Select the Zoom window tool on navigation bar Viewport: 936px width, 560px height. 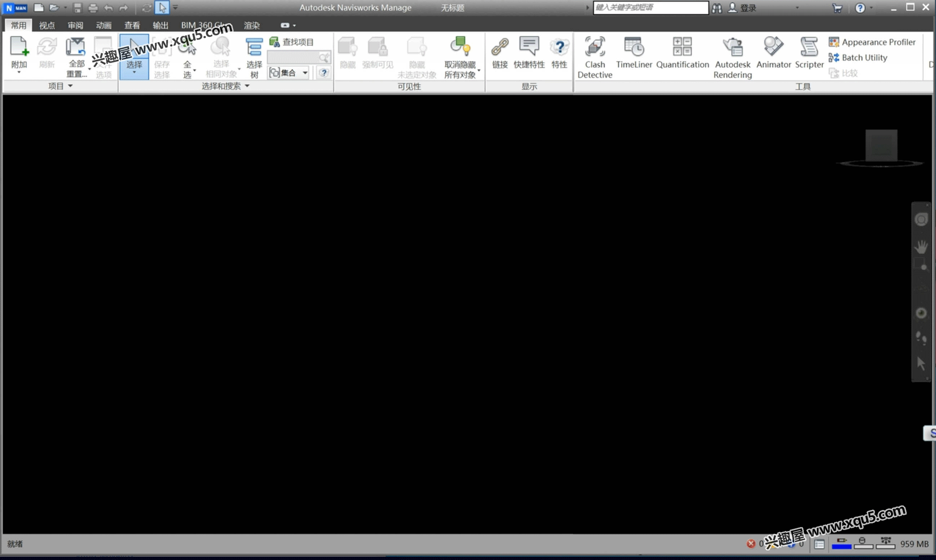[x=921, y=265]
